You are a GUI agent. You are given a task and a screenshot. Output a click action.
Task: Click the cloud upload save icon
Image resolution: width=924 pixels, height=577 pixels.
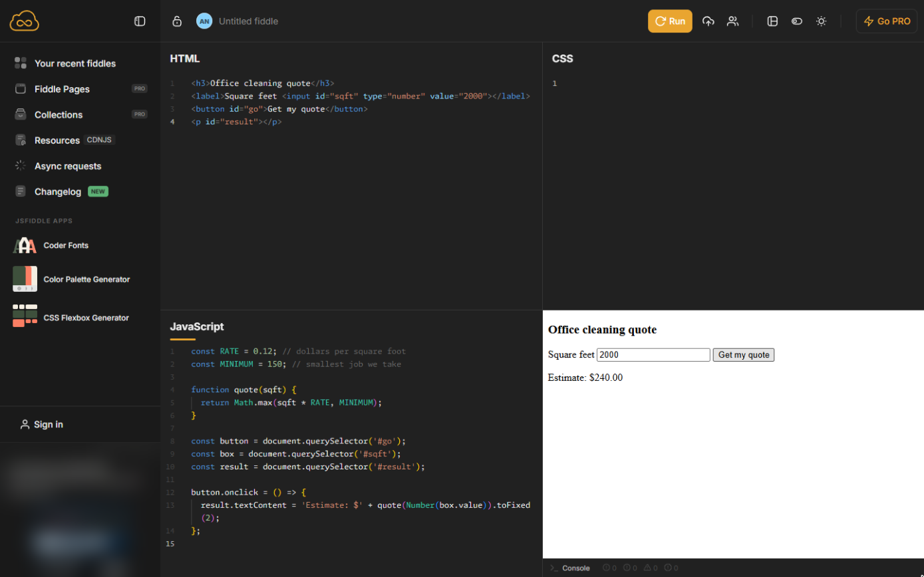click(x=708, y=21)
